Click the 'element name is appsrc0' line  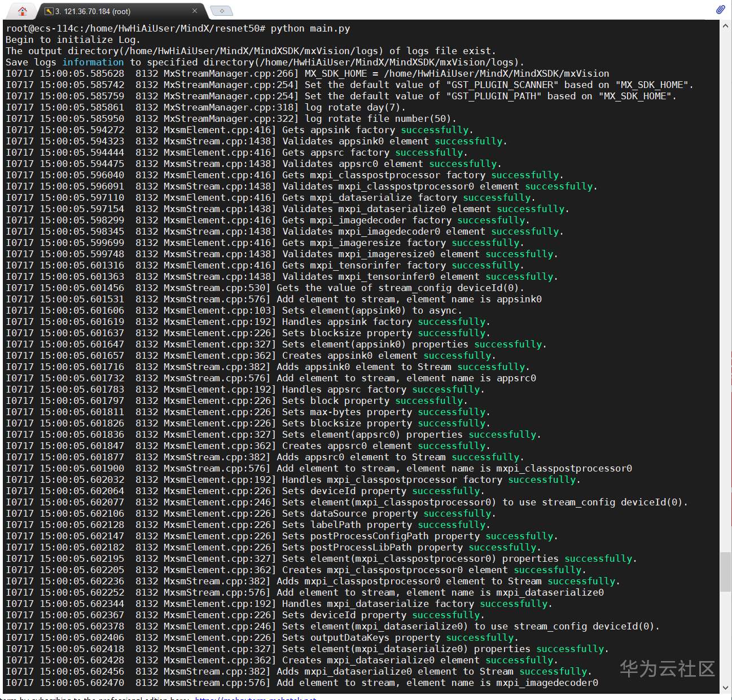pos(271,378)
